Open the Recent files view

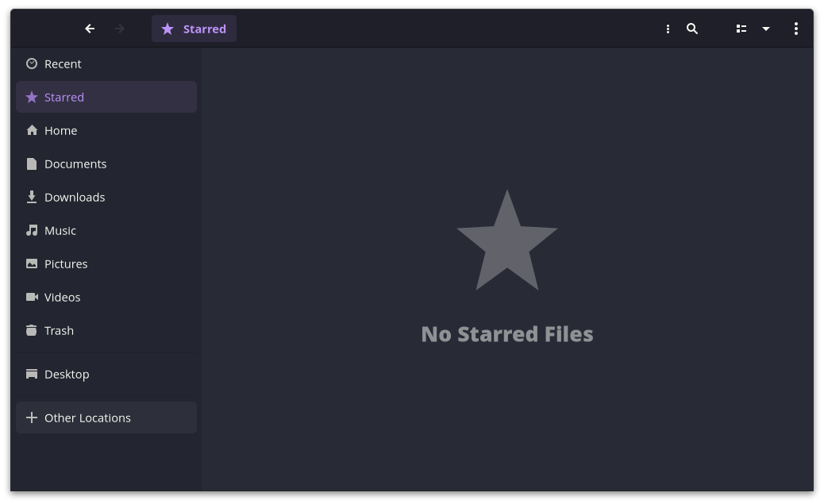click(x=63, y=63)
